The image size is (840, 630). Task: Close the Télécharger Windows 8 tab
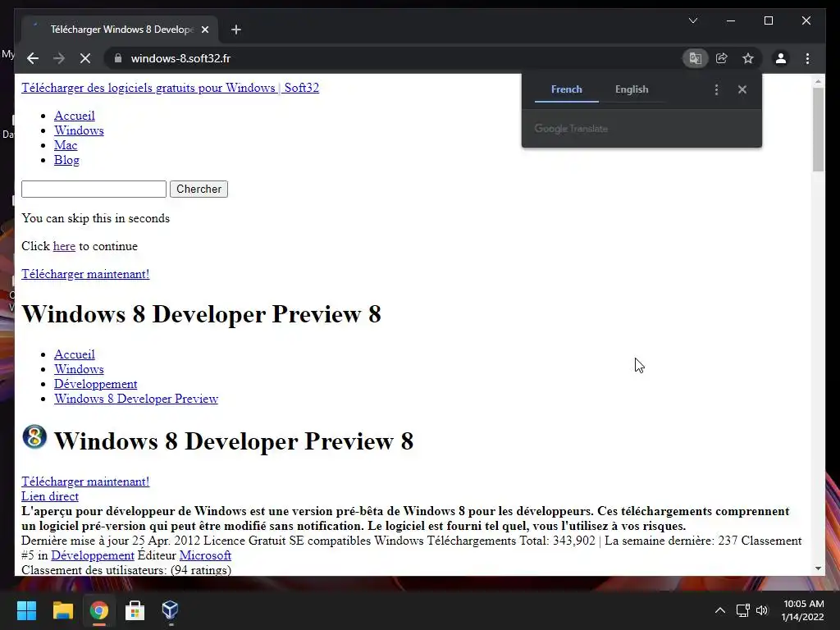204,30
